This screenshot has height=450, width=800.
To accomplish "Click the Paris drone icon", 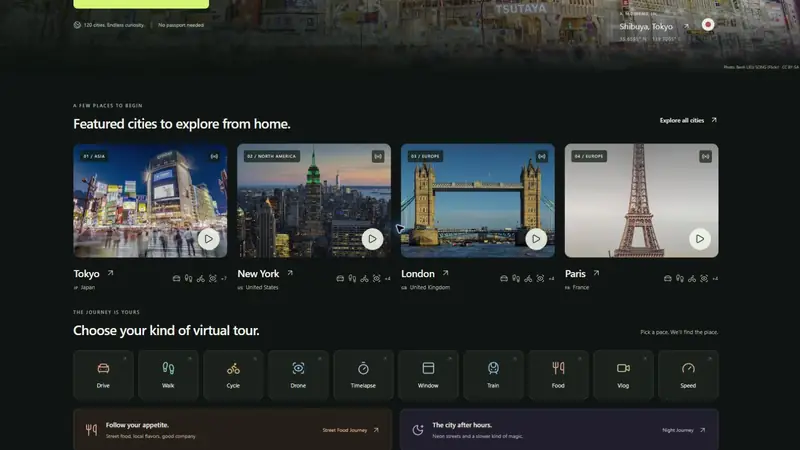I will (705, 279).
